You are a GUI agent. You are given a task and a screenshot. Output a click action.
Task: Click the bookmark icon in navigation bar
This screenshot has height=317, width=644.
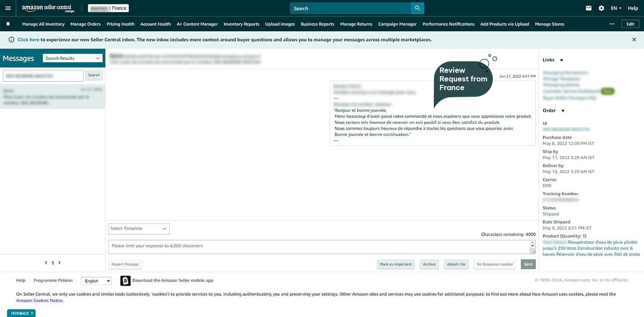[8, 24]
